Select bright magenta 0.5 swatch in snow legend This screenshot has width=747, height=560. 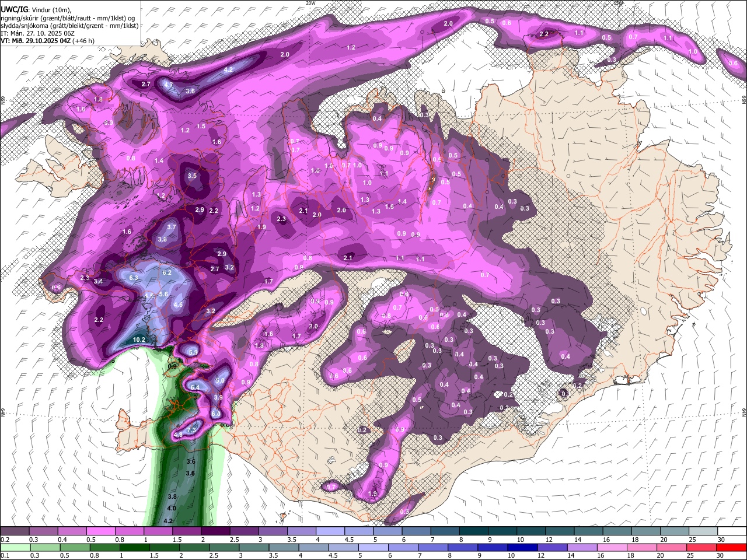point(100,531)
